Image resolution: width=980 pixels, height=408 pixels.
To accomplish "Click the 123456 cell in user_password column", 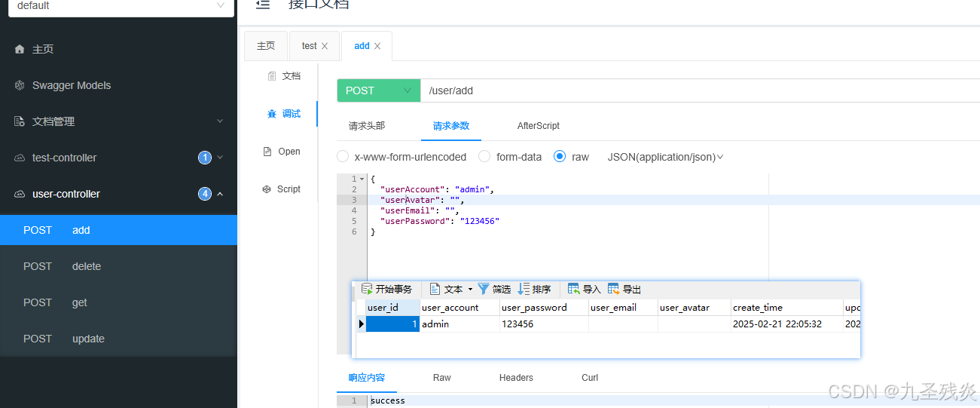I will point(544,324).
